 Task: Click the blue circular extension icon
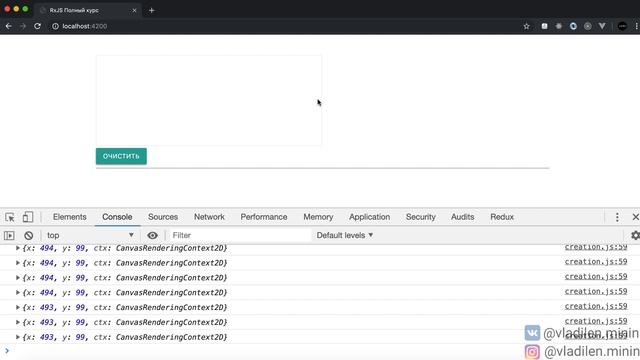[x=573, y=26]
